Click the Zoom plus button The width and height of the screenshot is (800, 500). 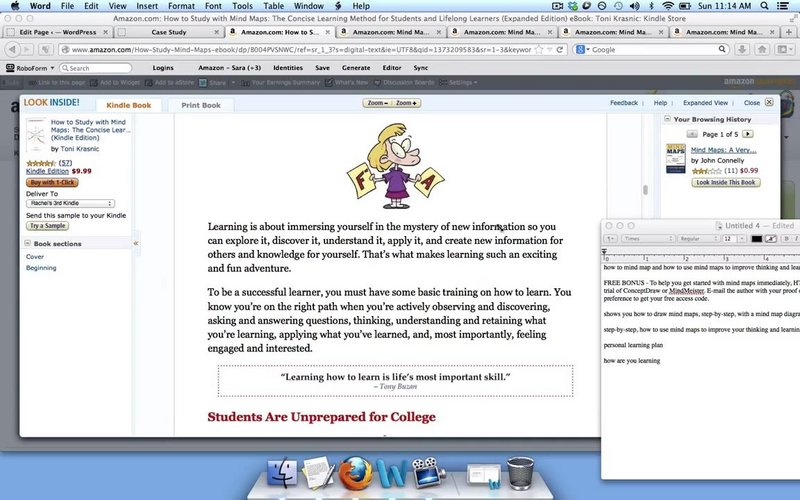407,103
